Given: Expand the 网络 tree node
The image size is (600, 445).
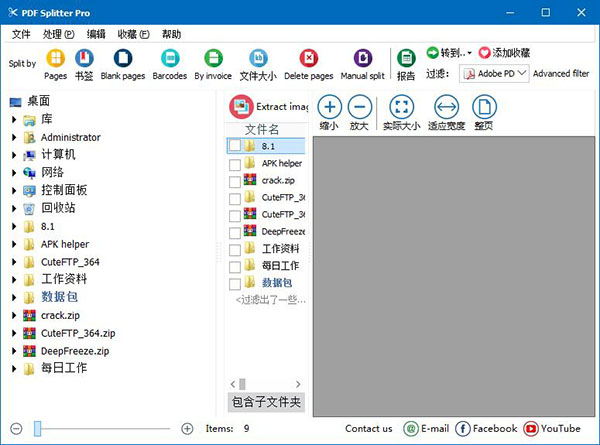Looking at the screenshot, I should pyautogui.click(x=14, y=173).
